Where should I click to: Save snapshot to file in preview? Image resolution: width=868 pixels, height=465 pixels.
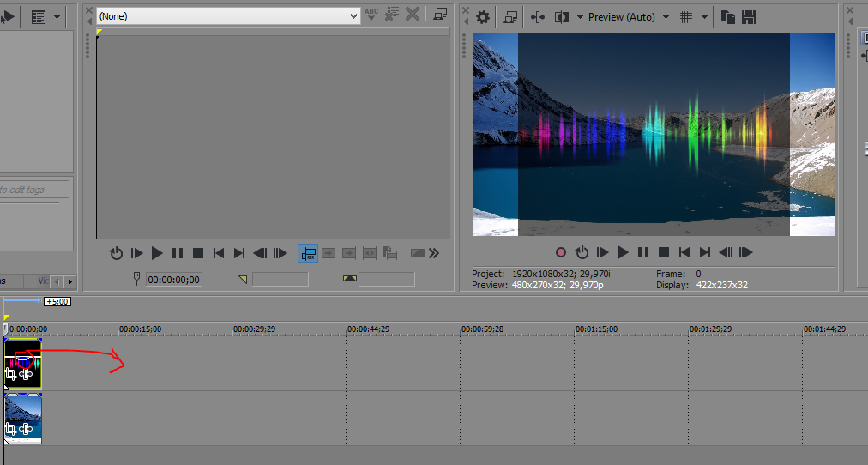(x=749, y=17)
